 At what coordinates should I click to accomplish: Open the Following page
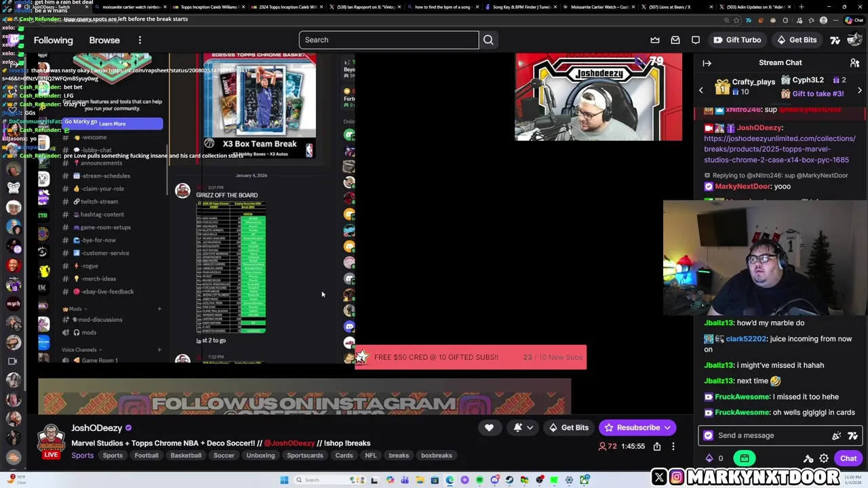53,40
